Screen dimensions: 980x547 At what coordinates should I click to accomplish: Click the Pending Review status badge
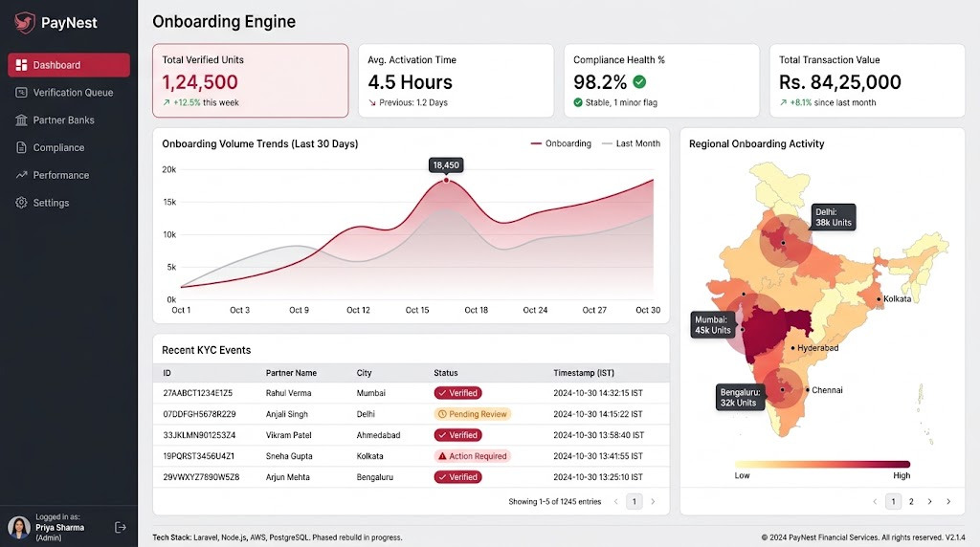point(473,414)
